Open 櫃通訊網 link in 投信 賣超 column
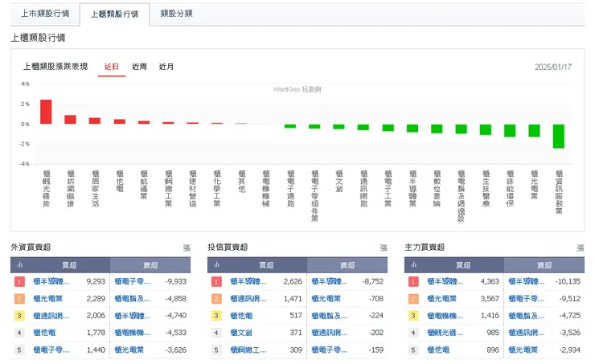This screenshot has width=595, height=364. click(x=329, y=333)
